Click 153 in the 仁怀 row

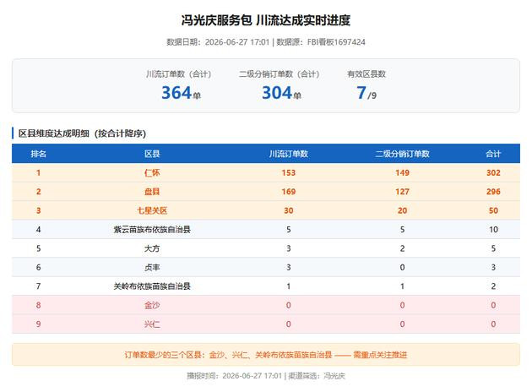[x=289, y=172]
